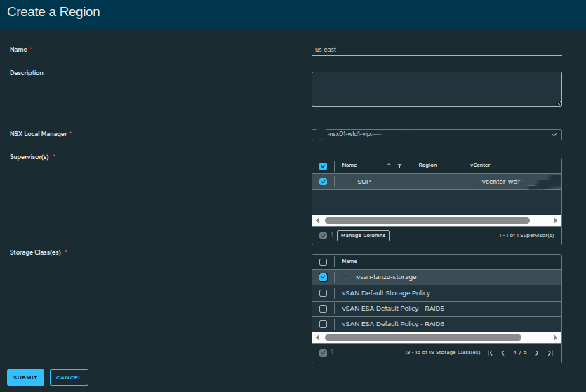586x392 pixels.
Task: Click the Region column header
Action: click(427, 165)
